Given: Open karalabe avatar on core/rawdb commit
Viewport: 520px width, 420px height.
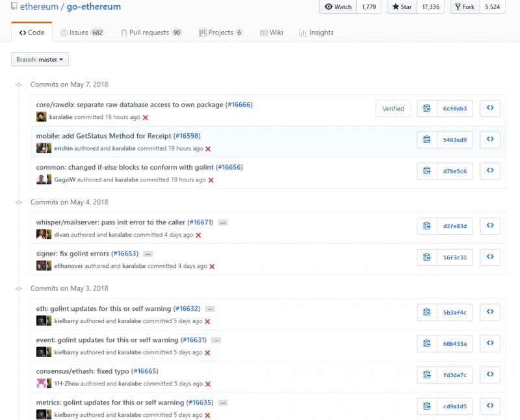Looking at the screenshot, I should [41, 117].
